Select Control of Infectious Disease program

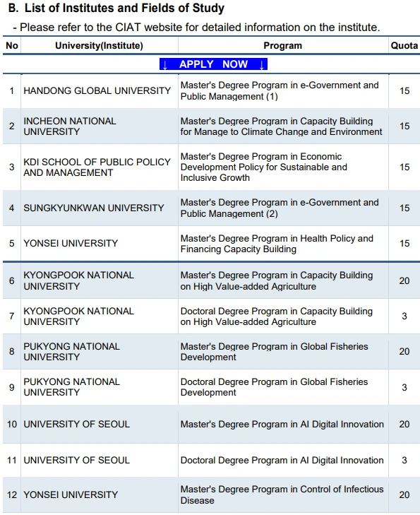click(x=282, y=495)
